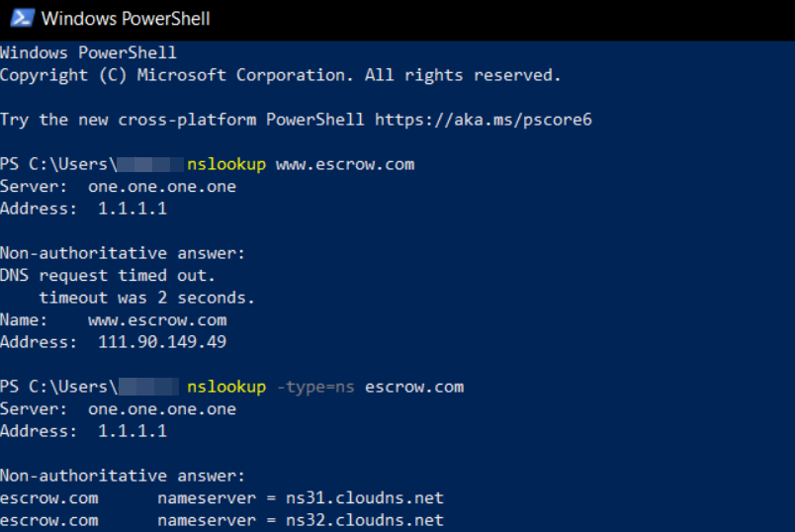This screenshot has height=532, width=795.
Task: Click the first 1.1.1.1 address
Action: click(132, 209)
